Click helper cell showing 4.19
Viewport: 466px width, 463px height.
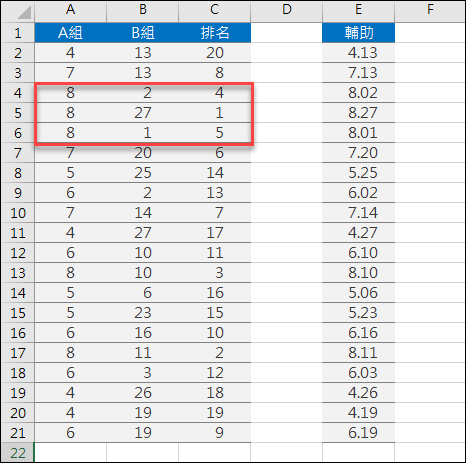(x=359, y=413)
